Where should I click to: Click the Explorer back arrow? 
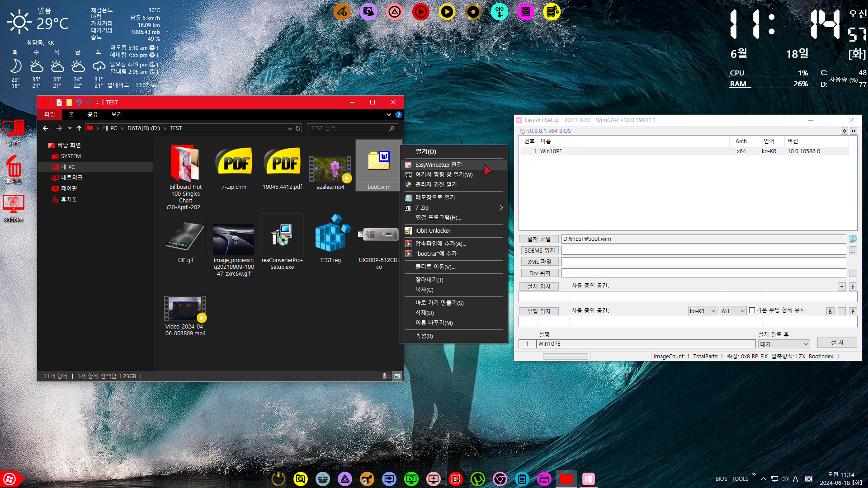pos(46,128)
